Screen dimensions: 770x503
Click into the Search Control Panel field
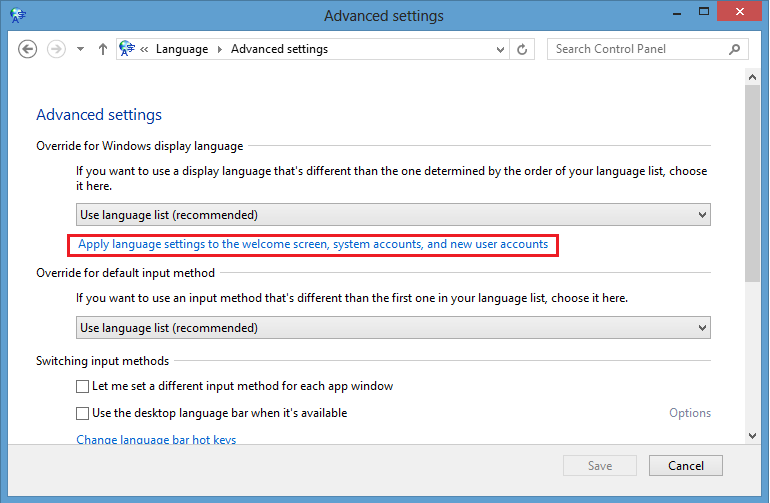[638, 49]
